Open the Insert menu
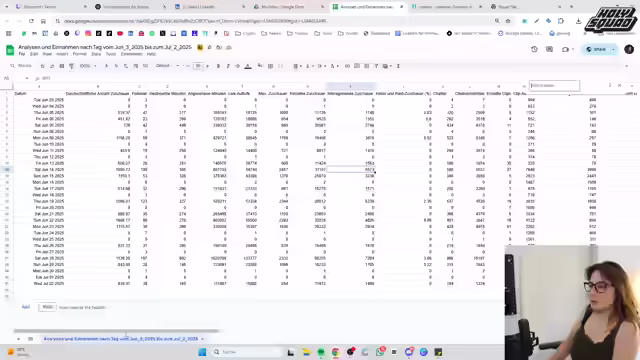Screen dimensions: 640x360 click(x=62, y=54)
